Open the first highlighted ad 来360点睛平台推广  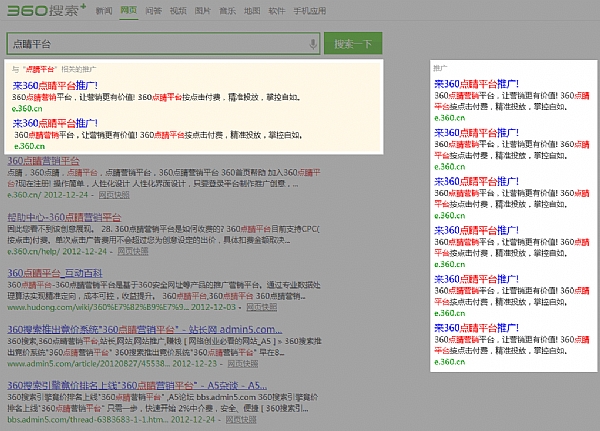click(x=55, y=85)
